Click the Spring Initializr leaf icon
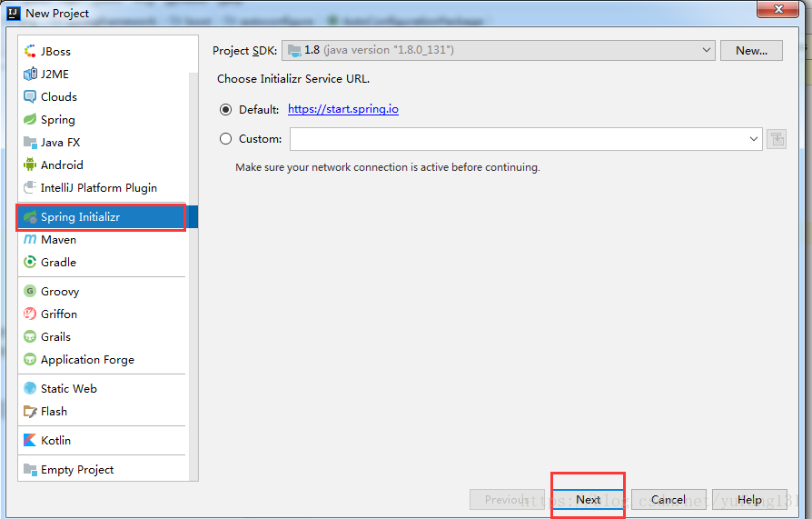 tap(30, 216)
